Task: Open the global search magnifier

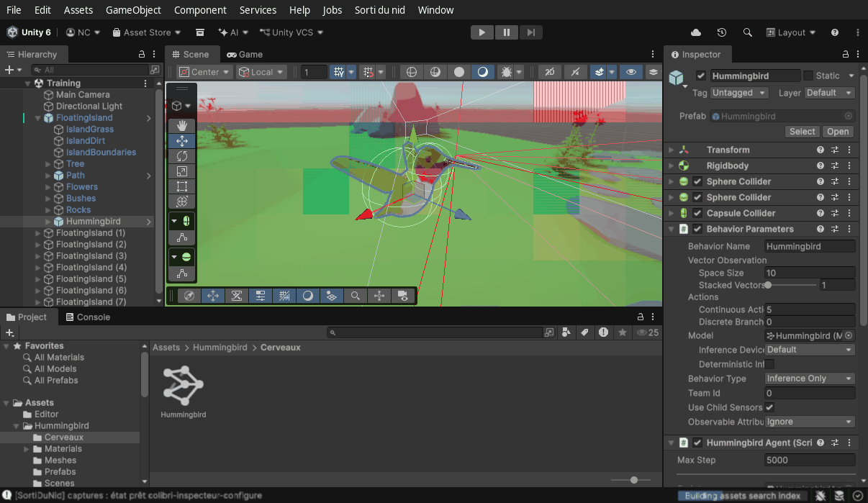Action: click(x=748, y=32)
